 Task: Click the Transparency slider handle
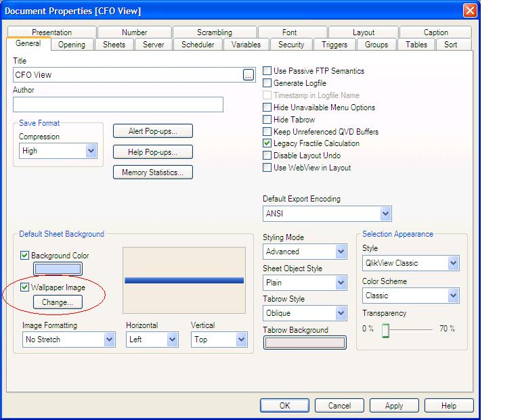point(385,330)
